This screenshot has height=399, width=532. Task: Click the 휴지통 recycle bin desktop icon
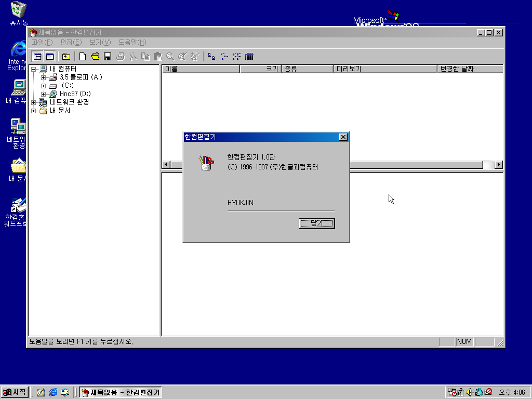click(19, 14)
